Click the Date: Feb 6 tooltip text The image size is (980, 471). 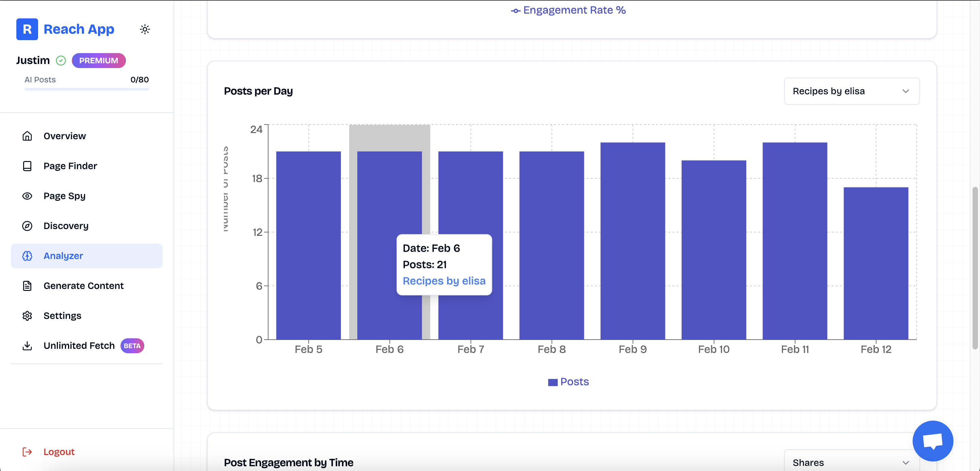[431, 248]
